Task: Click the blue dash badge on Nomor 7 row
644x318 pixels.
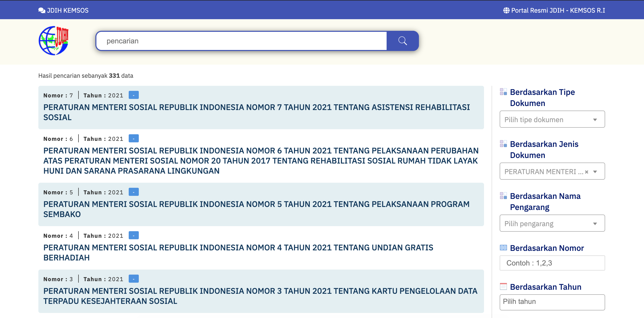Action: point(134,95)
